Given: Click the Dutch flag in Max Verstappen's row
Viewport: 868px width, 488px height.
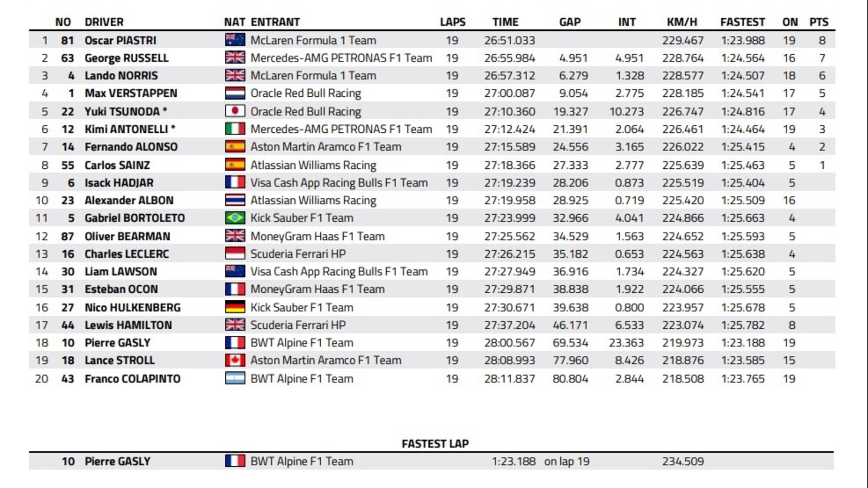Looking at the screenshot, I should [x=235, y=93].
